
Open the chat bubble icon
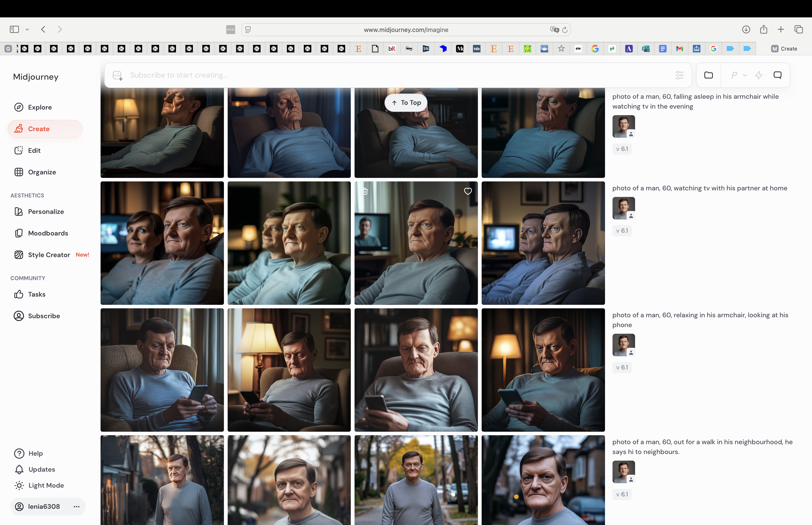pyautogui.click(x=777, y=75)
